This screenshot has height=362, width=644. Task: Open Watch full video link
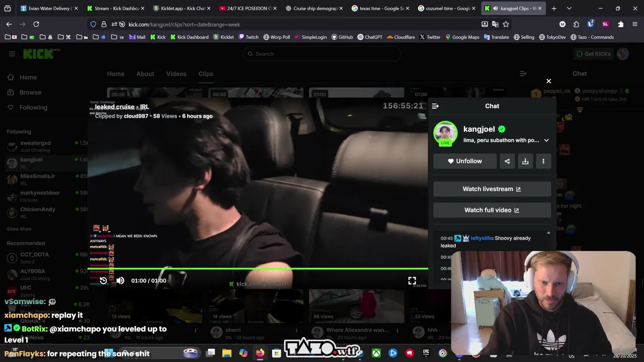click(492, 210)
